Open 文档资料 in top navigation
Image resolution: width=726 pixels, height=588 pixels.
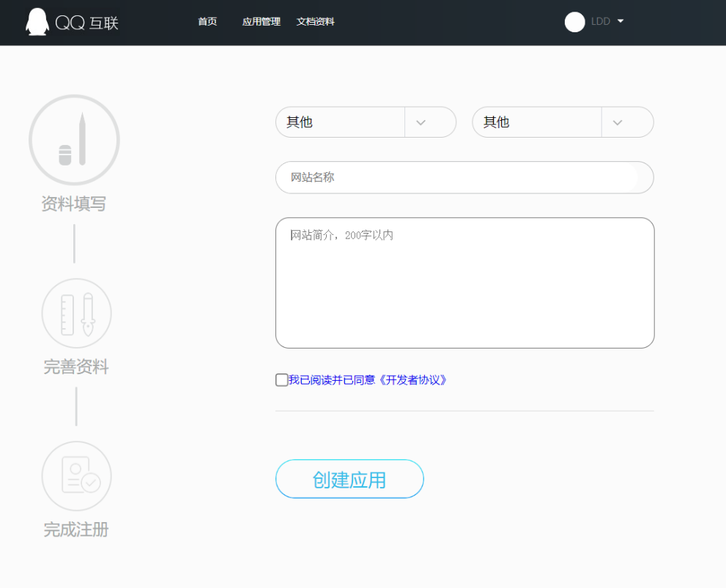(315, 22)
